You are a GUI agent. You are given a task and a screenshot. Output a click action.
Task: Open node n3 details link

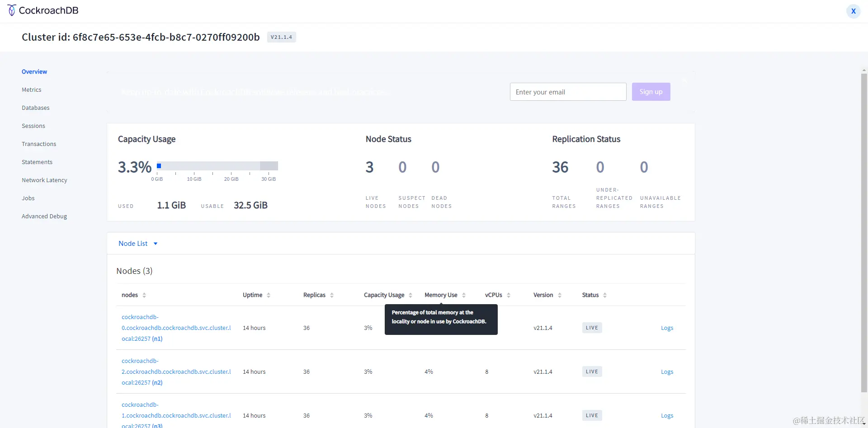point(176,415)
